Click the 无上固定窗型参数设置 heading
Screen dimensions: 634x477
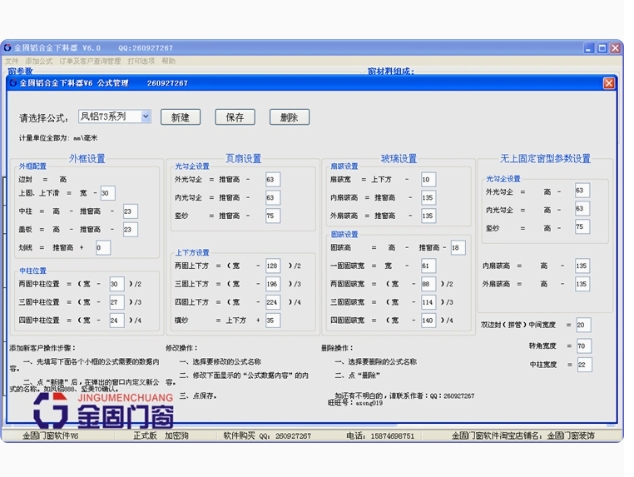coord(545,158)
